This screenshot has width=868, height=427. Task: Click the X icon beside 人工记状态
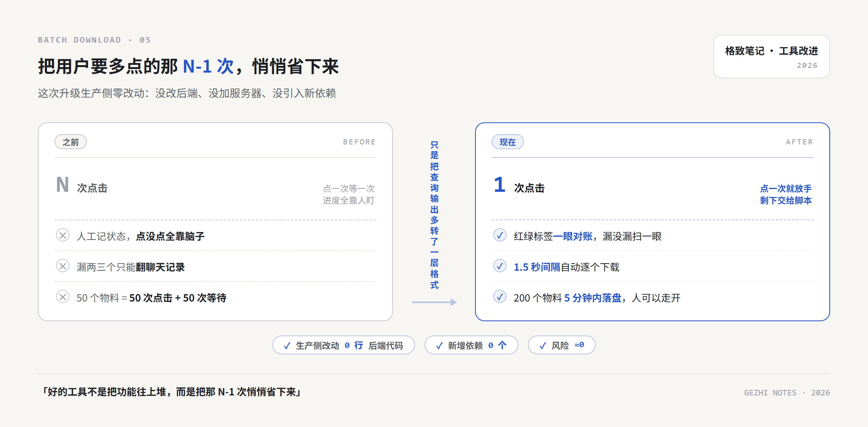click(63, 235)
